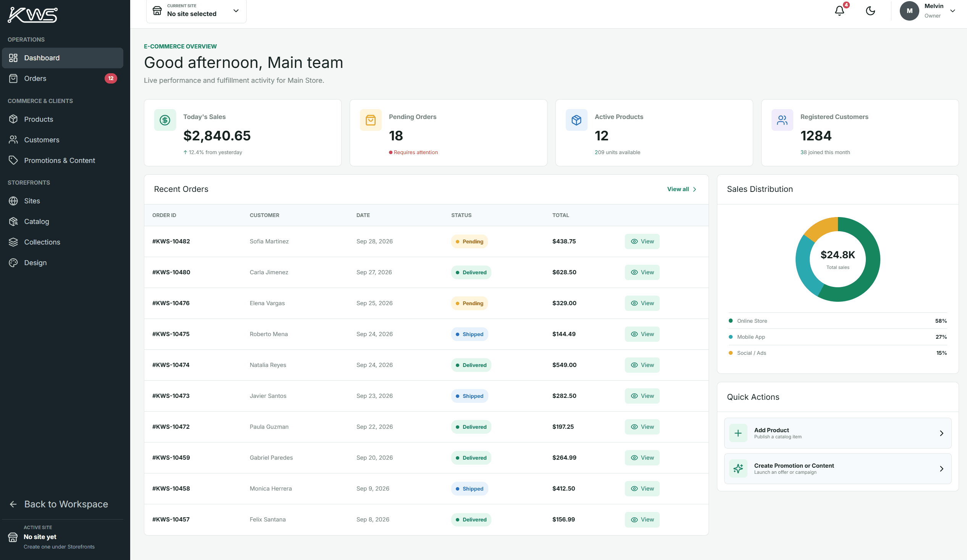Click Shipped status for Monica Herrera
This screenshot has width=967, height=560.
[469, 489]
